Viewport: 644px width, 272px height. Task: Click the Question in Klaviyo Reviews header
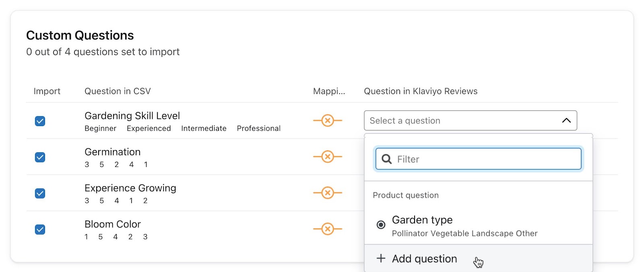tap(421, 91)
